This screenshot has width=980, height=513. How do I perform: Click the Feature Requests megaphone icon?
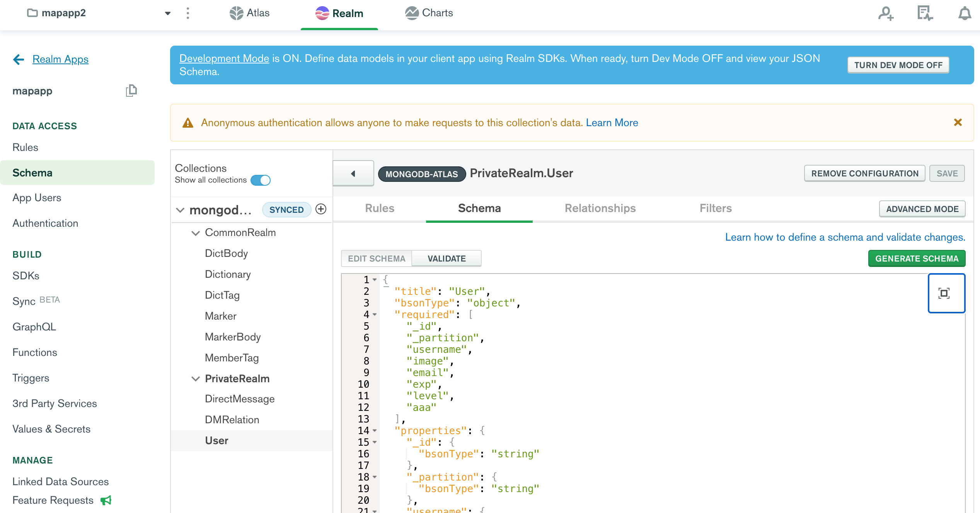coord(106,500)
